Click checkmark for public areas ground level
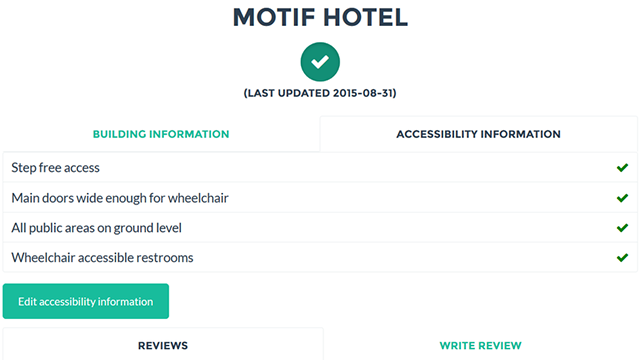Image resolution: width=640 pixels, height=360 pixels. tap(622, 228)
